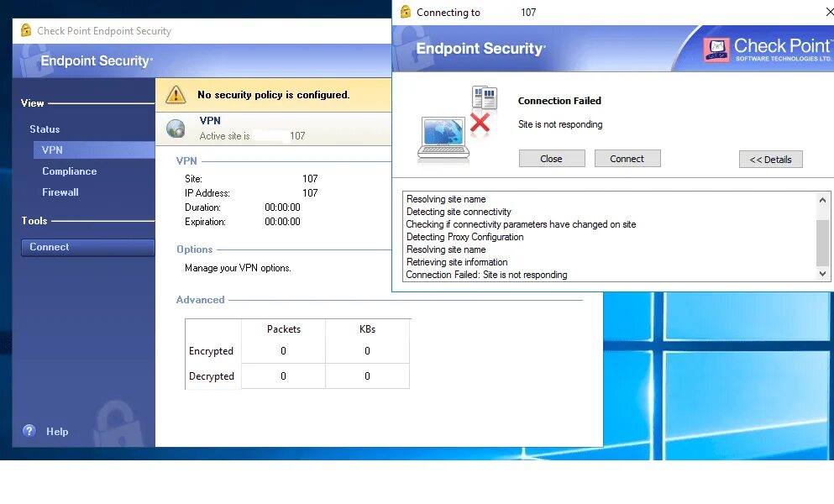Click the scroll up arrow of log list
Viewport: 834px width, 504px height.
point(822,200)
